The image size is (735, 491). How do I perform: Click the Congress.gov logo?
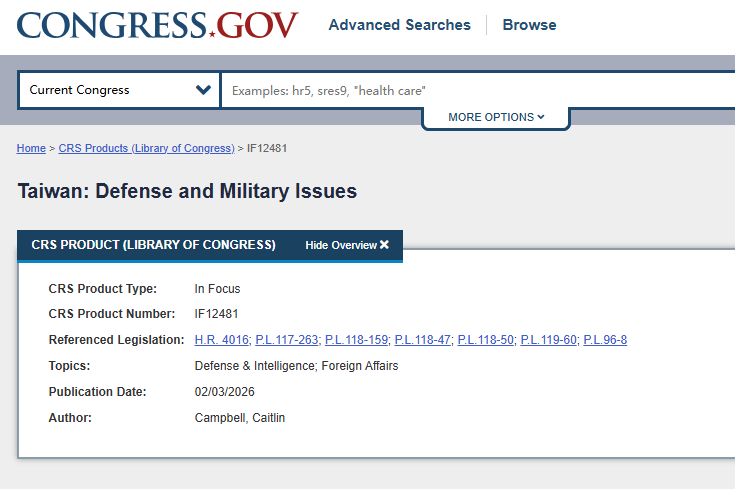pyautogui.click(x=157, y=25)
